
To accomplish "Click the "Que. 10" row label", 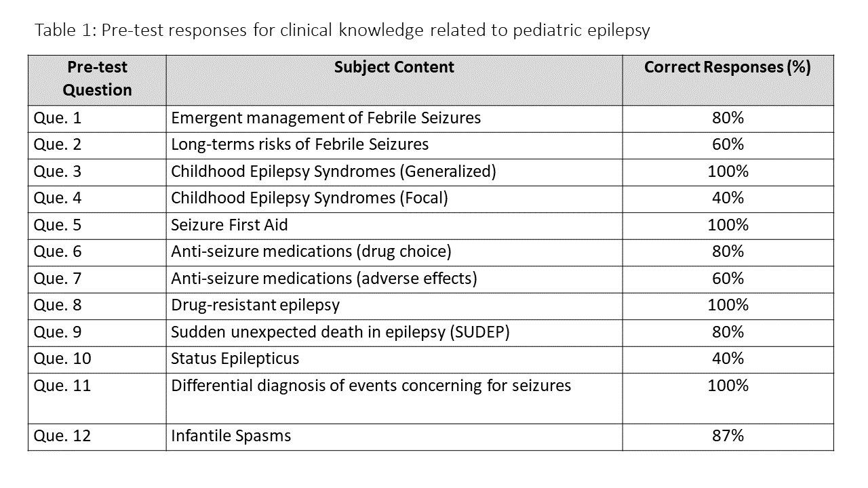I will pyautogui.click(x=62, y=359).
